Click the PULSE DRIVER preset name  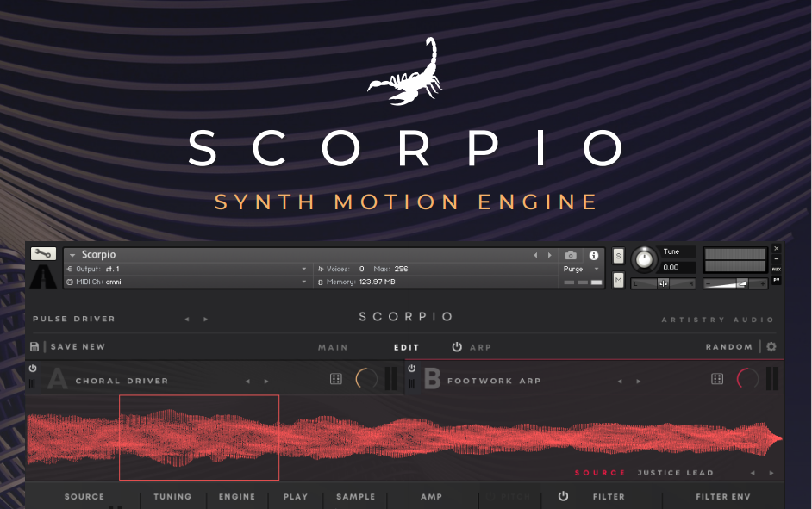[x=73, y=319]
